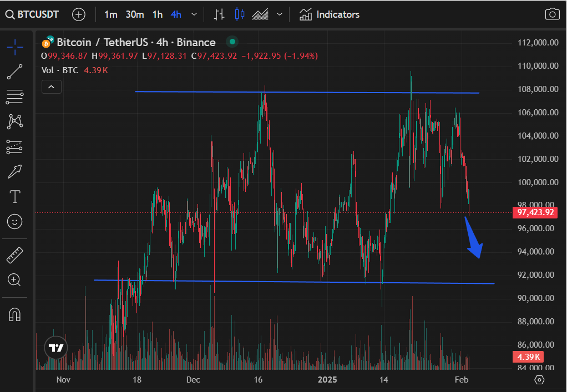Click the 97,423.92 current price label
The image size is (567, 392).
535,212
